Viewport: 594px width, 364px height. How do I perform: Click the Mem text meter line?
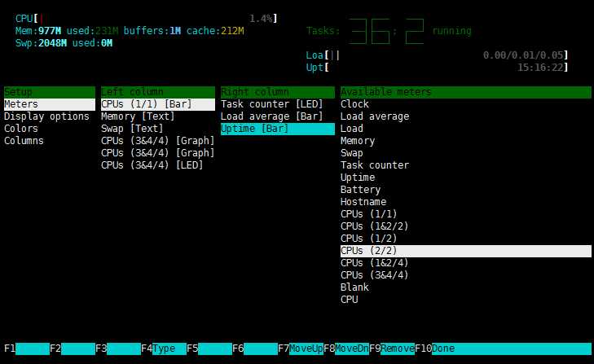[x=130, y=31]
